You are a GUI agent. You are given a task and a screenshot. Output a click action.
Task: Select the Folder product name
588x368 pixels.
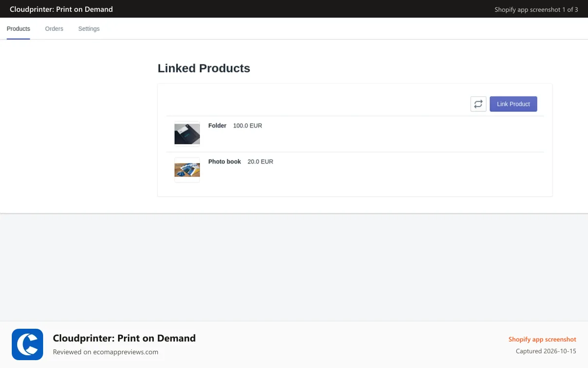click(x=217, y=126)
